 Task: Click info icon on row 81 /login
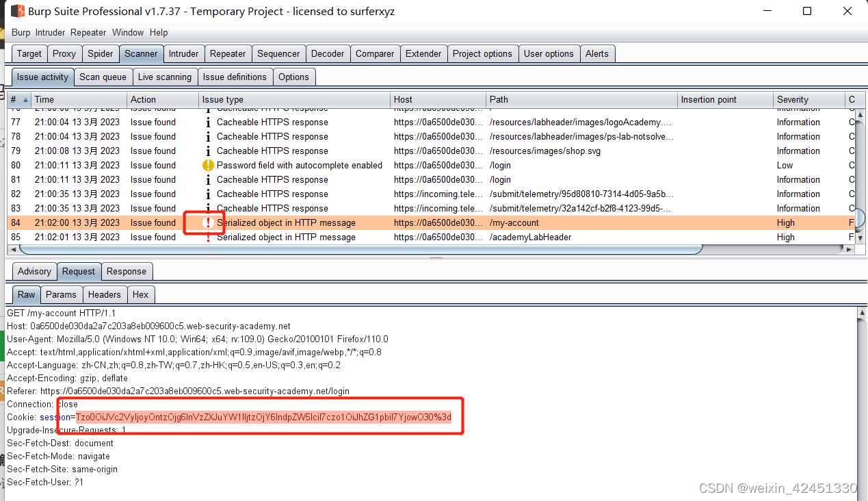pyautogui.click(x=209, y=180)
